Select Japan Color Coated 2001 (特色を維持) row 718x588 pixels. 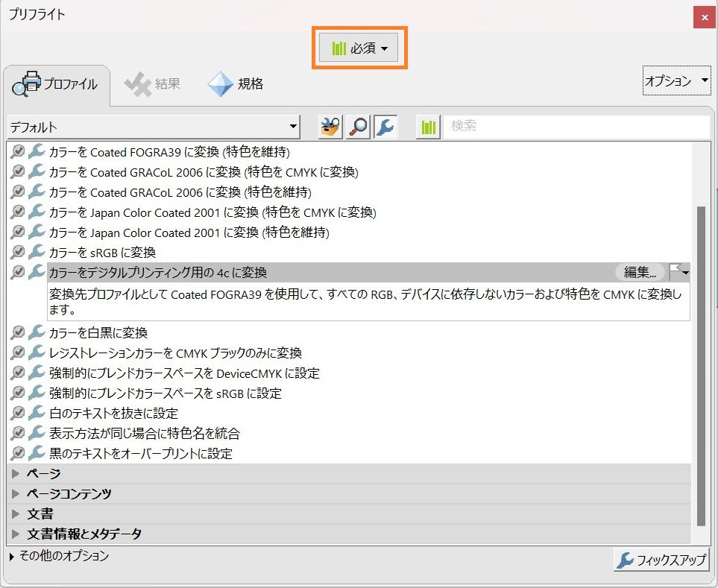point(349,233)
